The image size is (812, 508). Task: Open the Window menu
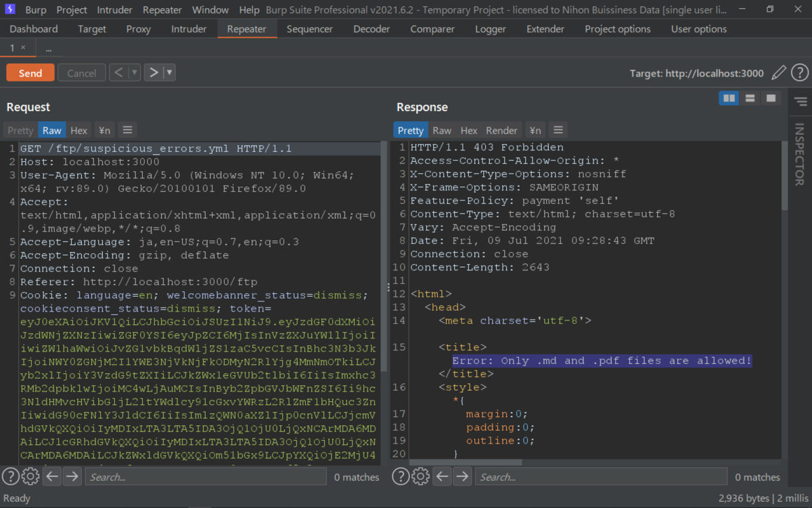coord(210,10)
